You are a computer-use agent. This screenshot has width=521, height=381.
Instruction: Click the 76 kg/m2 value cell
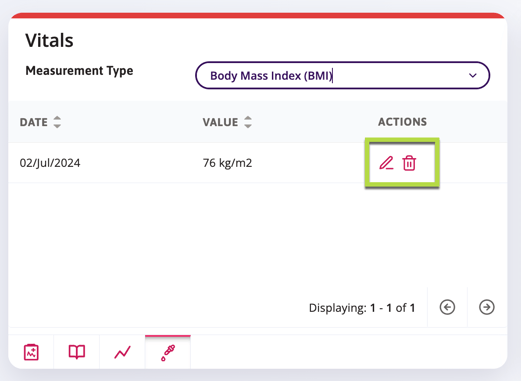coord(227,163)
